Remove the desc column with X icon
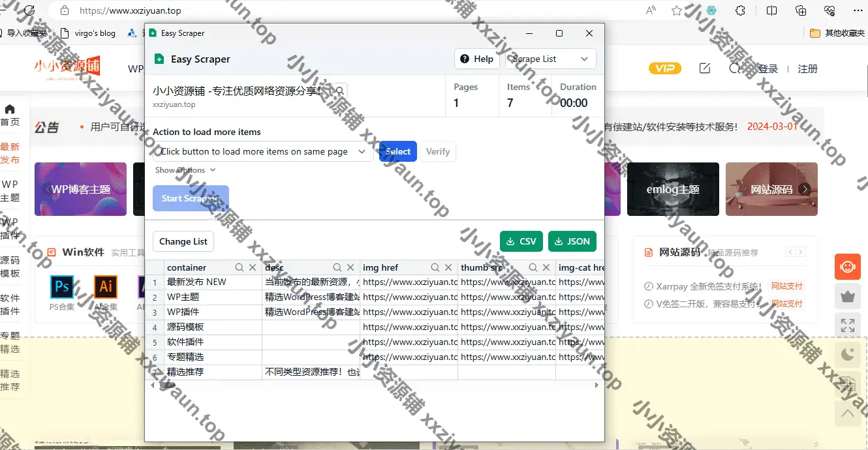Viewport: 868px width, 450px height. [x=350, y=267]
